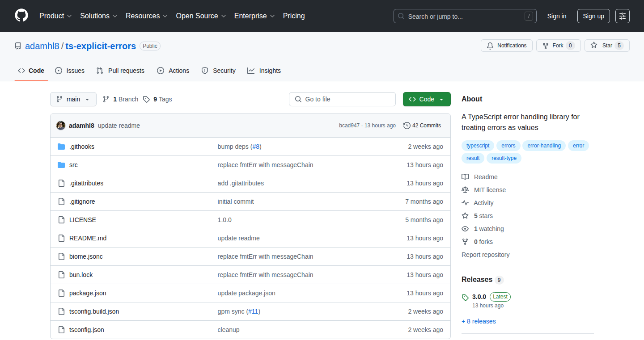644x340 pixels.
Task: Click the file icon beside LICENSE
Action: pyautogui.click(x=61, y=220)
